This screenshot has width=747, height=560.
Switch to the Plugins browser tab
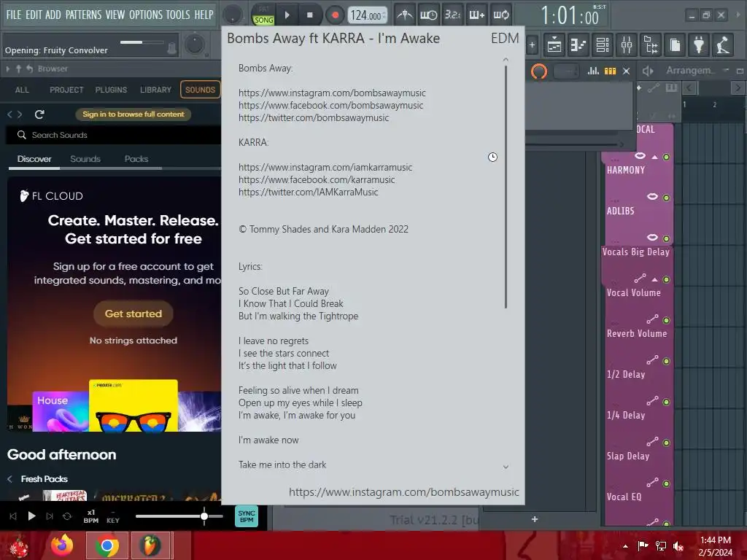click(111, 90)
